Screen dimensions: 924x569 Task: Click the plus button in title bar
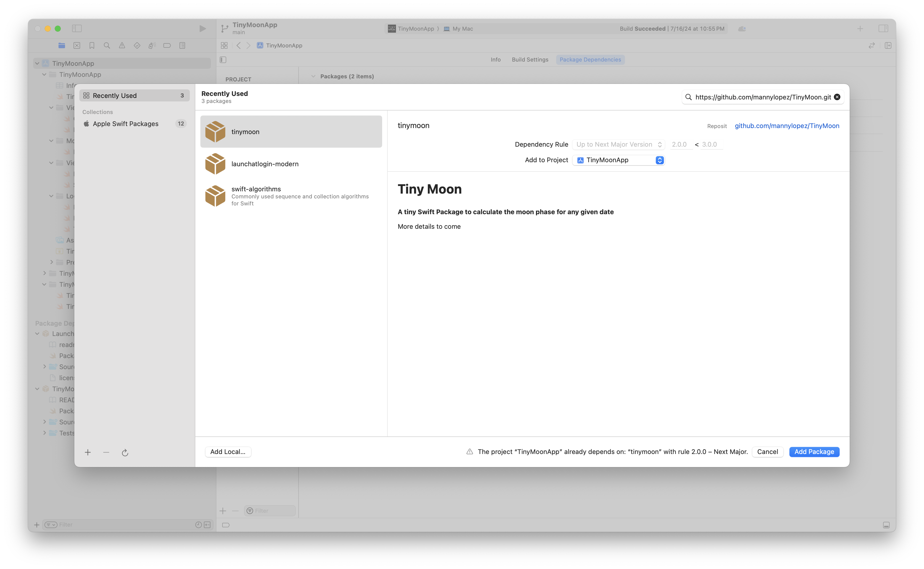coord(860,28)
